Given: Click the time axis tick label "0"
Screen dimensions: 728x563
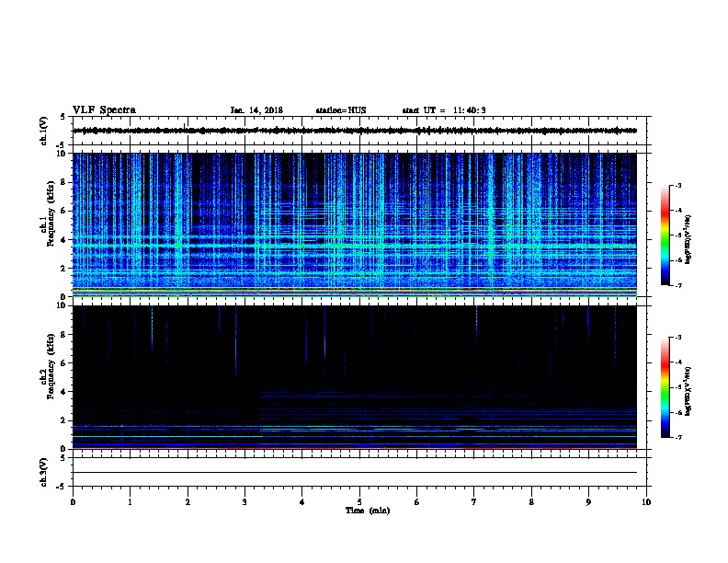Looking at the screenshot, I should point(73,502).
